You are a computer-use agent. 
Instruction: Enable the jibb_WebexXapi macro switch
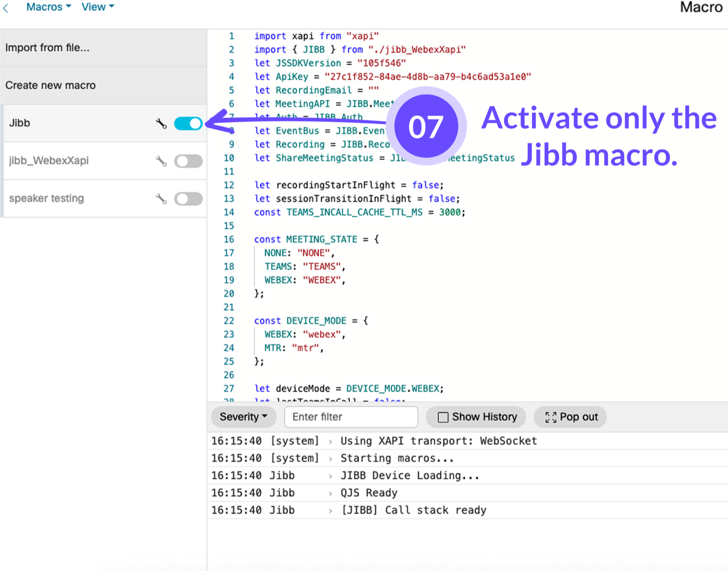point(188,161)
